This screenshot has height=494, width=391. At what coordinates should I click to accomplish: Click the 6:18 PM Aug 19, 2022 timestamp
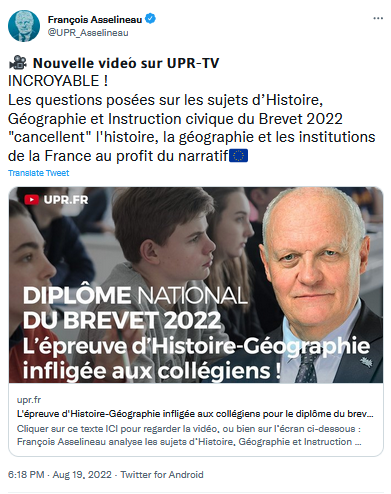(x=60, y=475)
